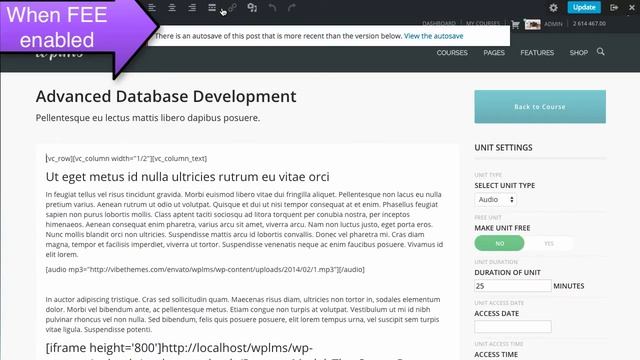Click UNIT SETTINGS heading
Image resolution: width=640 pixels, height=360 pixels.
click(x=503, y=148)
